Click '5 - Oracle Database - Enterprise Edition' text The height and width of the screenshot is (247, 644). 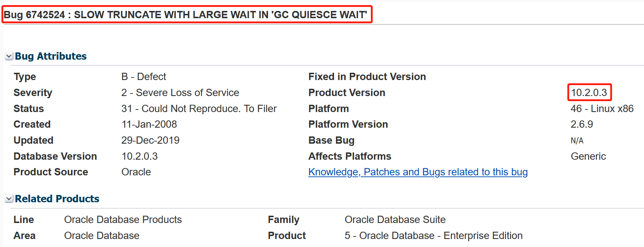(433, 236)
